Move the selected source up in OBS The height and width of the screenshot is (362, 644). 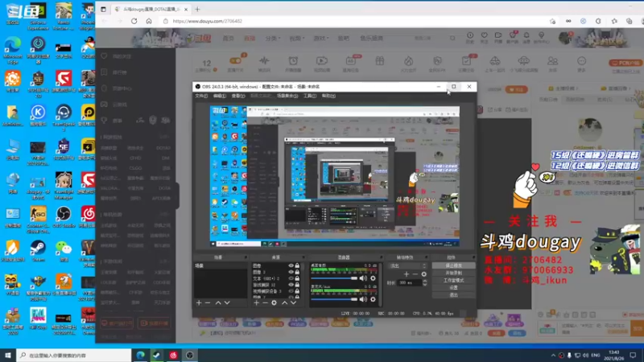[284, 303]
